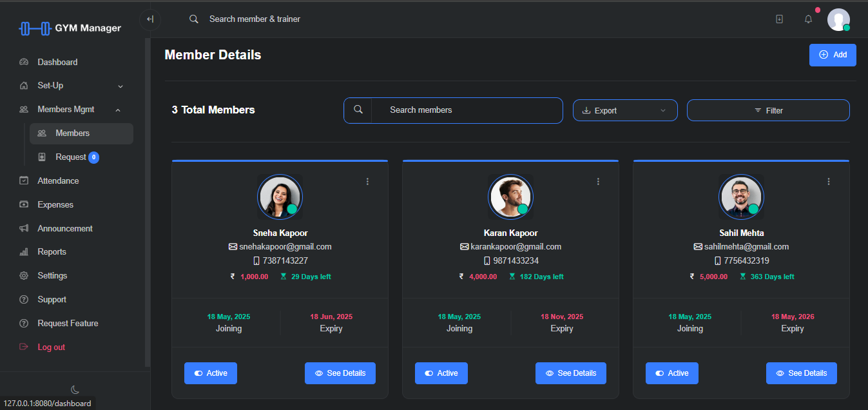Click the notification bell icon
868x410 pixels.
[808, 19]
